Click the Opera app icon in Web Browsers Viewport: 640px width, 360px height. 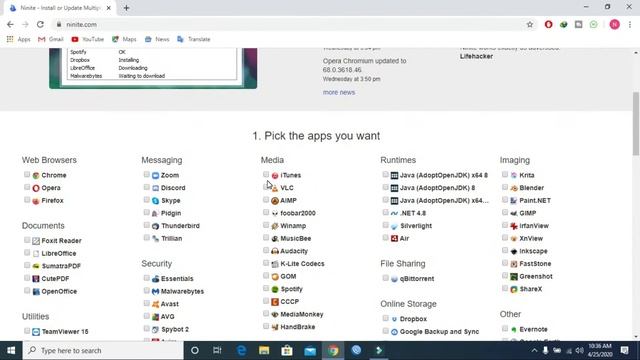point(36,188)
